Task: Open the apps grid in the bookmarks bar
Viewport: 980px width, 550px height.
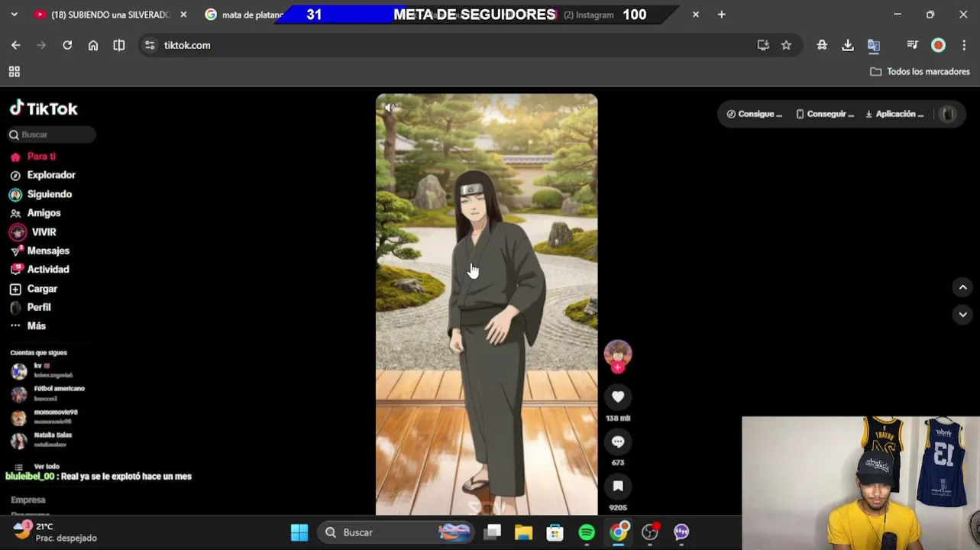Action: 14,72
